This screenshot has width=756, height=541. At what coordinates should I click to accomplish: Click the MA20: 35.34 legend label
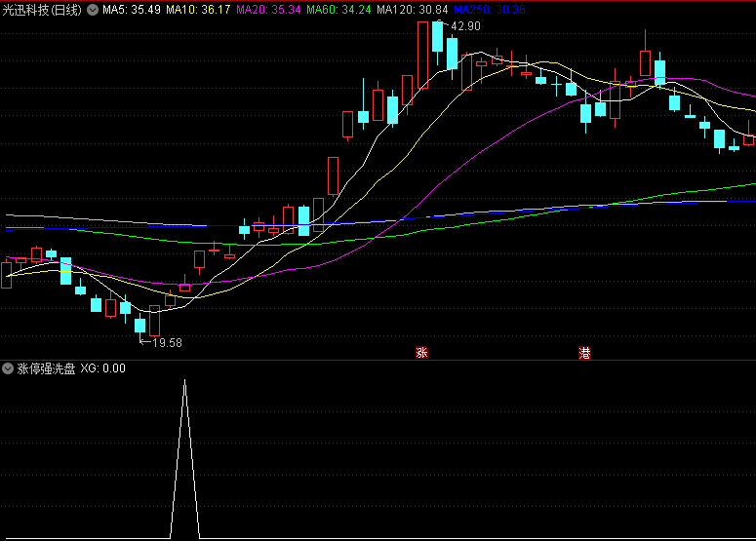click(x=268, y=10)
